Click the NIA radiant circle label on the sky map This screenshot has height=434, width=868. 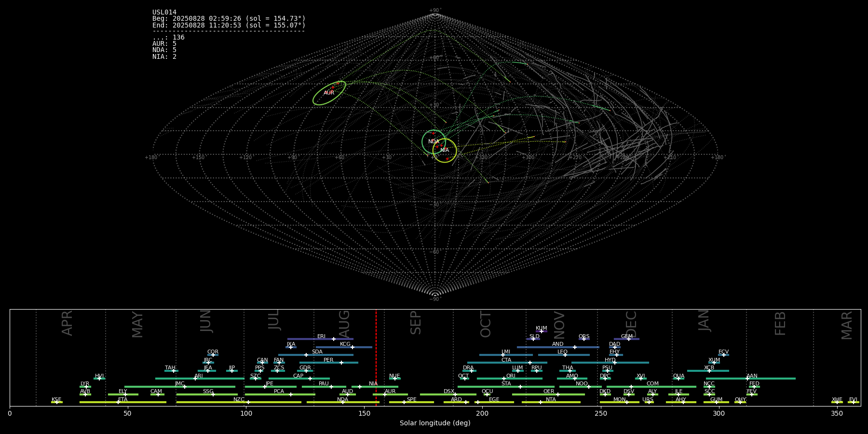(x=445, y=150)
